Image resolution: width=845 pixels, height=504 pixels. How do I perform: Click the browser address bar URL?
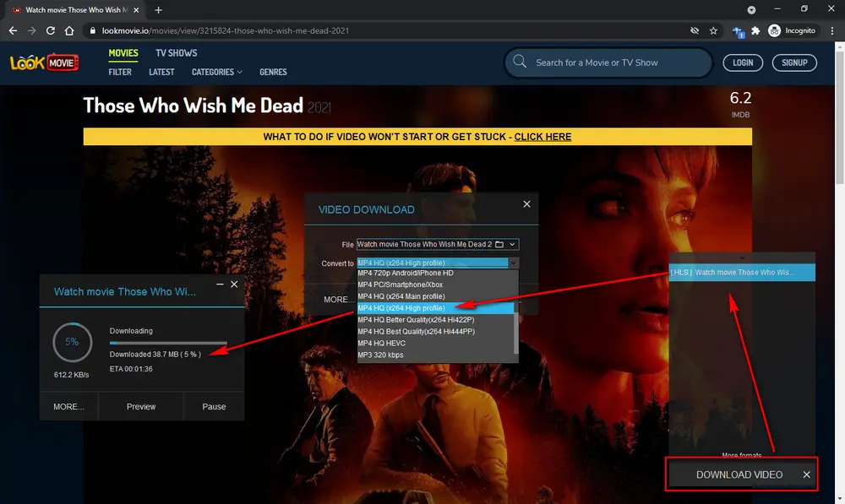[226, 30]
